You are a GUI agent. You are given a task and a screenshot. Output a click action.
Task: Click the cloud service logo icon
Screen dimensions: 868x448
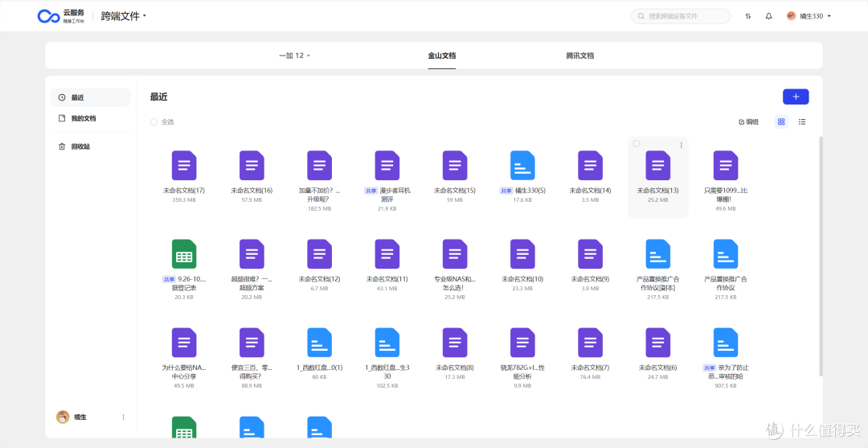pyautogui.click(x=48, y=17)
